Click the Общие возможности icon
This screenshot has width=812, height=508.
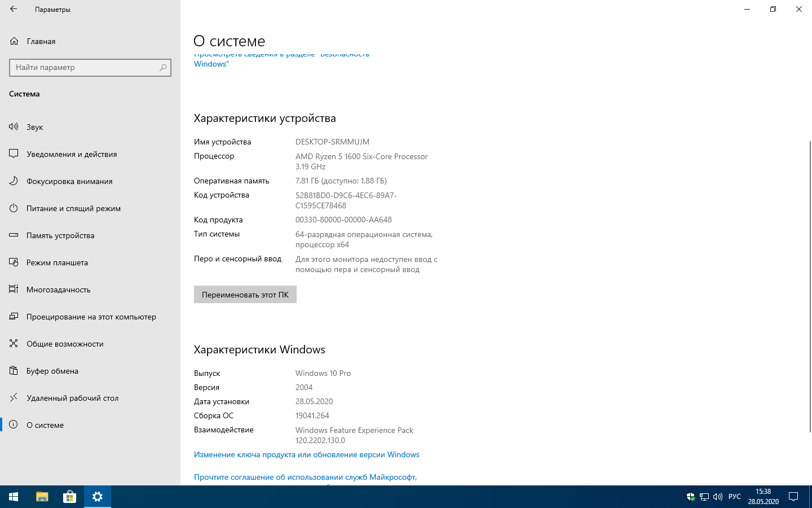pos(14,344)
